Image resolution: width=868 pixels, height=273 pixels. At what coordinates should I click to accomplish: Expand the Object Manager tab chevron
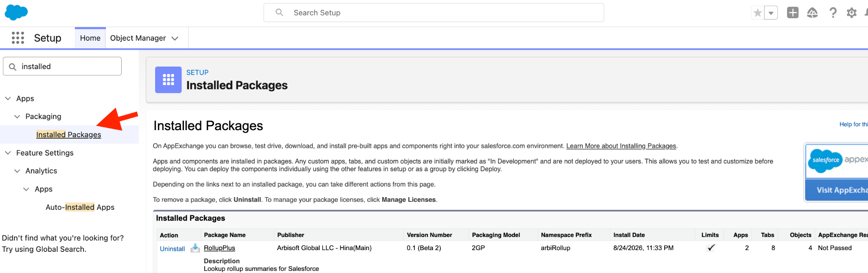click(x=175, y=39)
